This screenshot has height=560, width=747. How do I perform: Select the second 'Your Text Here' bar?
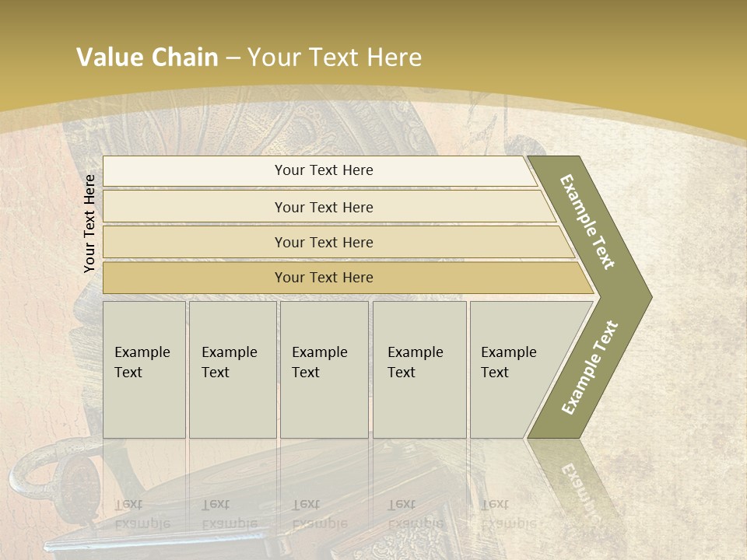pyautogui.click(x=328, y=207)
